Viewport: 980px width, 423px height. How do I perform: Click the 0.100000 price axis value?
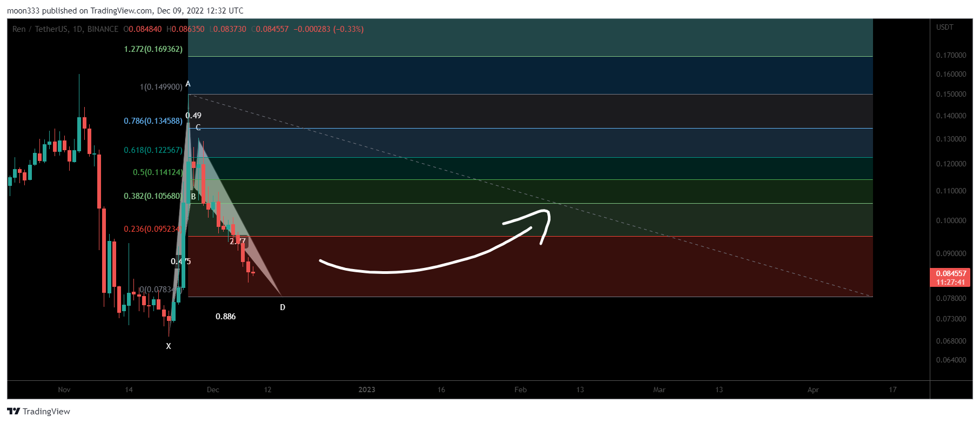point(951,220)
